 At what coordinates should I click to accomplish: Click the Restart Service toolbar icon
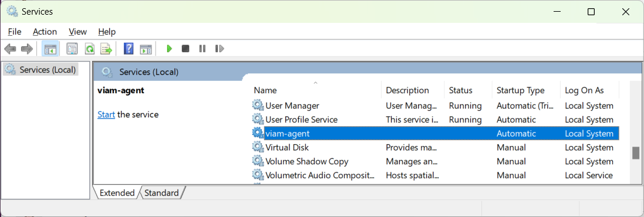pyautogui.click(x=220, y=49)
